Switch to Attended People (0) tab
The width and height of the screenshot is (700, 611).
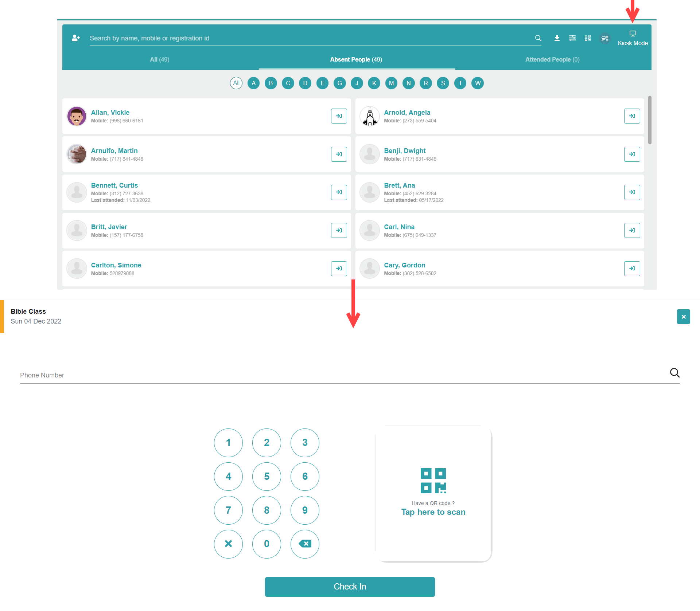(552, 59)
